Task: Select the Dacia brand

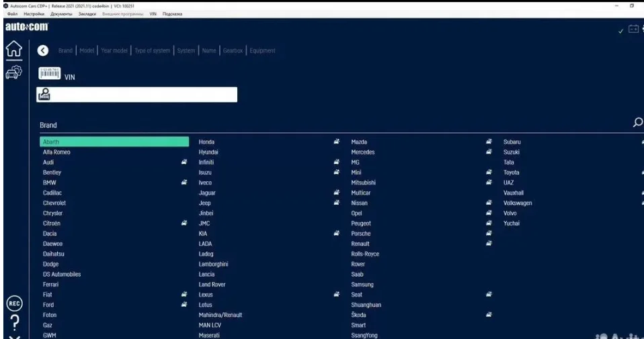Action: click(x=50, y=233)
